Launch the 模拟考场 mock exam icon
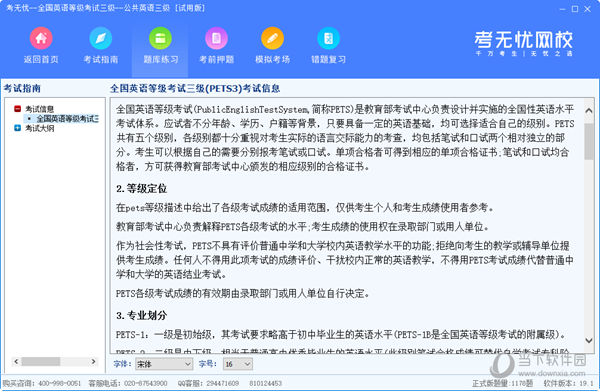Image resolution: width=600 pixels, height=391 pixels. pyautogui.click(x=272, y=38)
